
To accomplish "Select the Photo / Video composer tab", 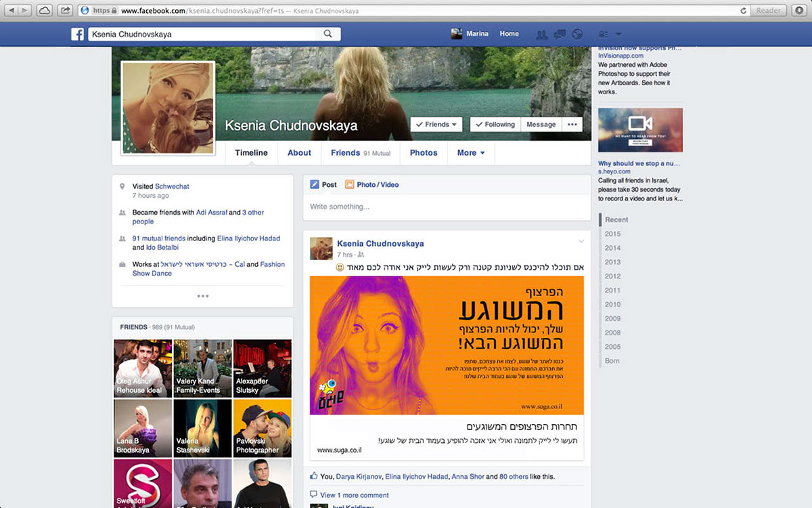I will pos(371,184).
